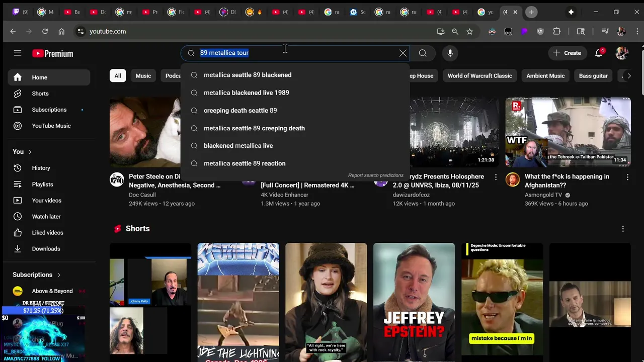Click the Doc Casull channel name
The width and height of the screenshot is (644, 362).
(142, 195)
